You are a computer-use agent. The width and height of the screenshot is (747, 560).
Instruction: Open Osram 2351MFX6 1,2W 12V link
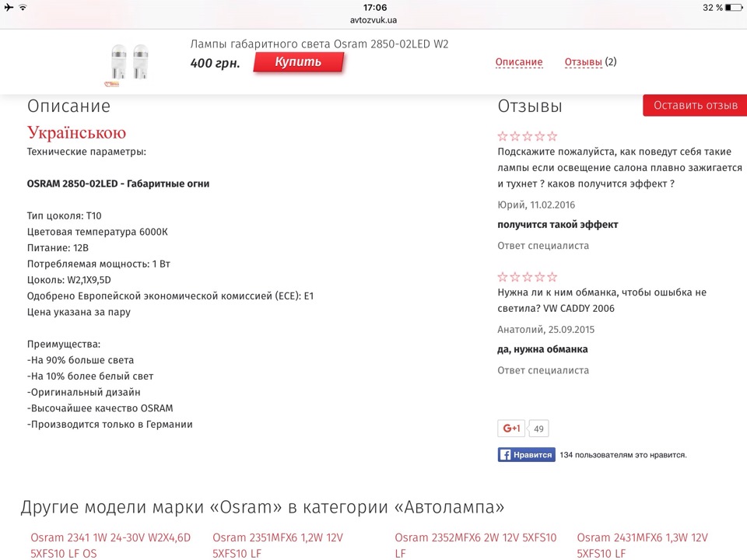coord(278,545)
